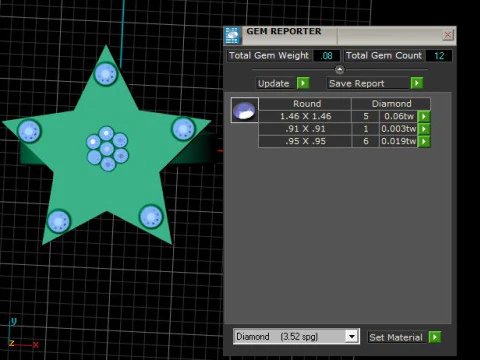Screen dimensions: 480x360
Task: Select the .95 X .95 size cell
Action: coord(305,141)
